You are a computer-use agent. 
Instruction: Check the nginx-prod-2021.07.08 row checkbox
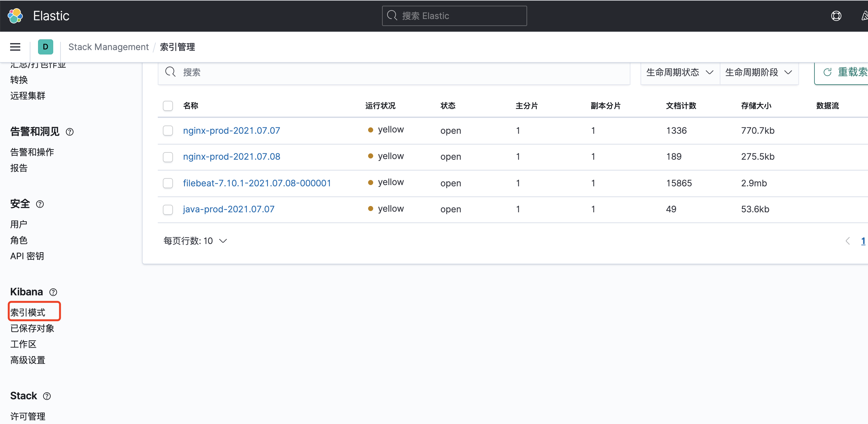(168, 157)
